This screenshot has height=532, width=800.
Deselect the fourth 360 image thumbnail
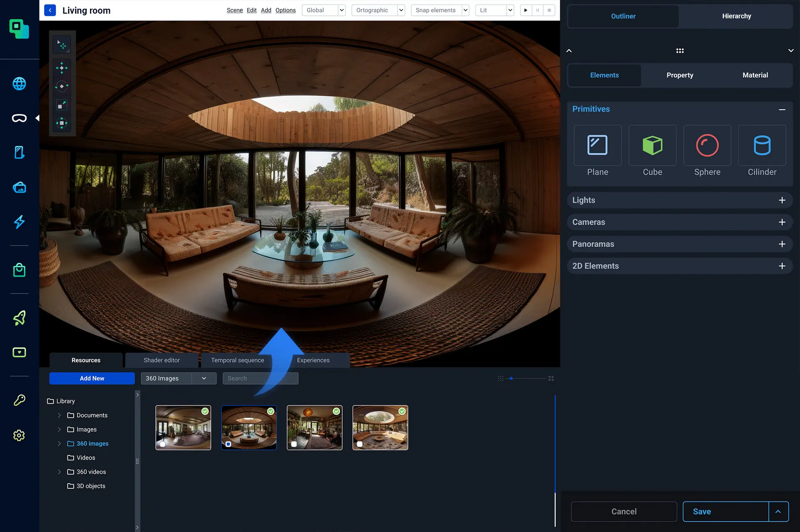click(x=360, y=444)
